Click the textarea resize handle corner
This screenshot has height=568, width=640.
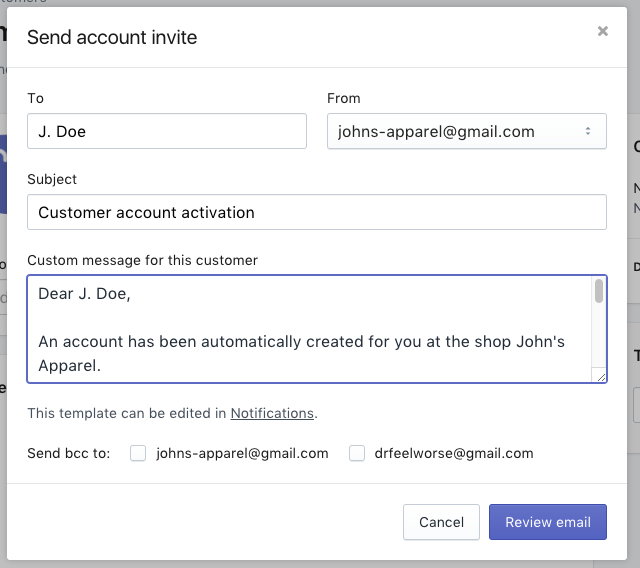(x=601, y=377)
